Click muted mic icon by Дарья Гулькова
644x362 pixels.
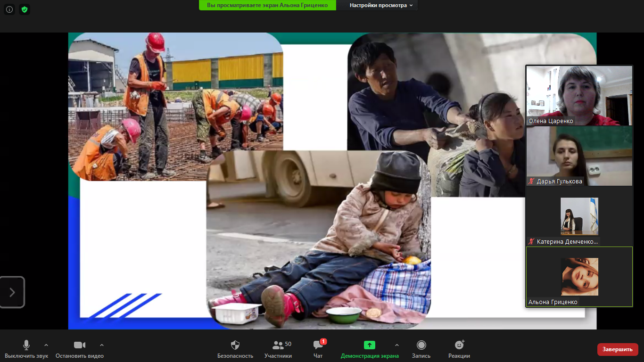[532, 181]
